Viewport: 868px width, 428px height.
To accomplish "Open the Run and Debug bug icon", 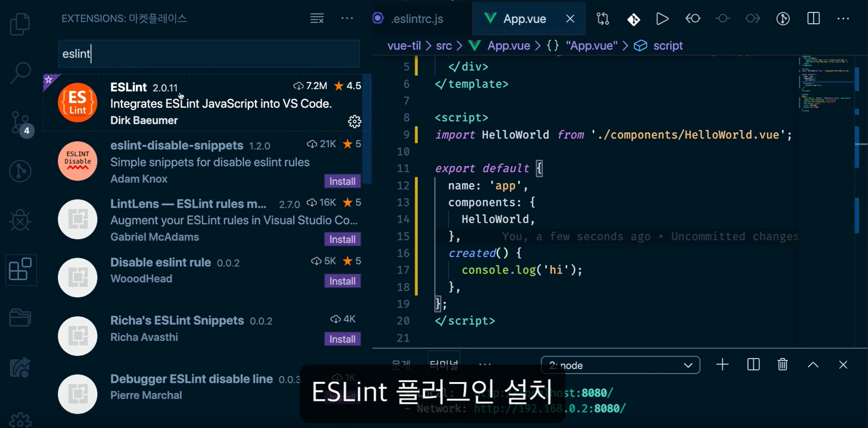I will (20, 220).
